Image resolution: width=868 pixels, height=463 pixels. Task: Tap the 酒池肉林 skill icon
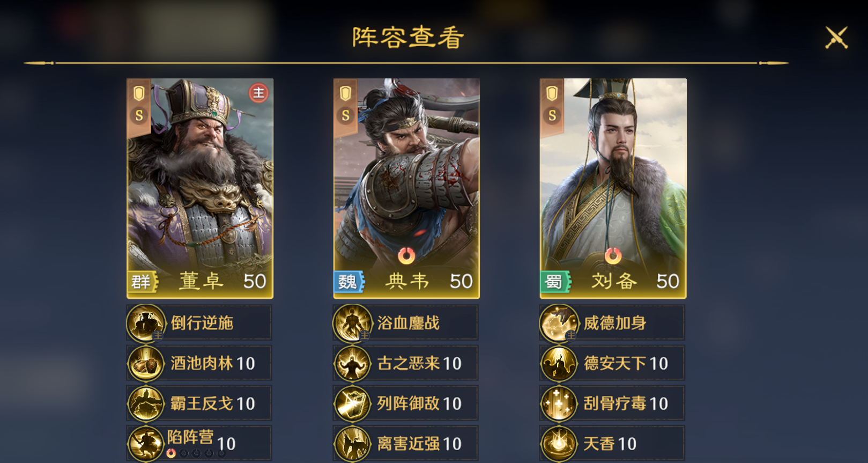(145, 363)
